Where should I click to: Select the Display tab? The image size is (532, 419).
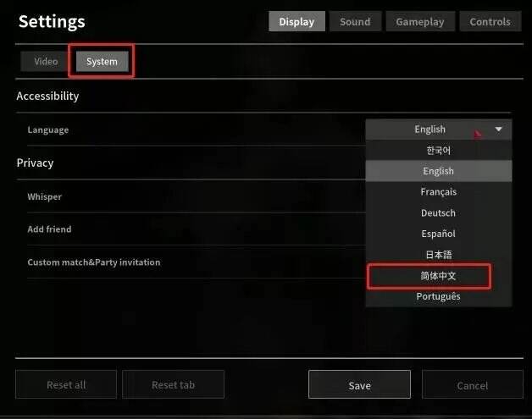tap(296, 22)
